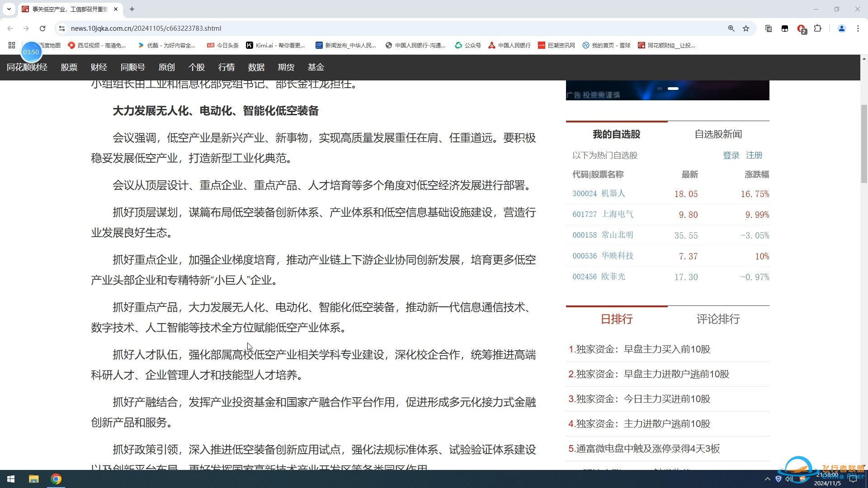This screenshot has height=488, width=868.
Task: Switch to the 自选股新闻 tab
Action: click(718, 134)
